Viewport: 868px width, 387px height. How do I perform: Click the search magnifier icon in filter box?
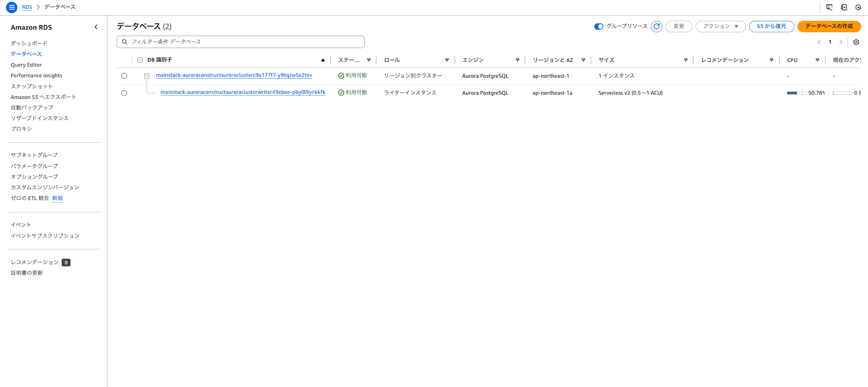[125, 42]
